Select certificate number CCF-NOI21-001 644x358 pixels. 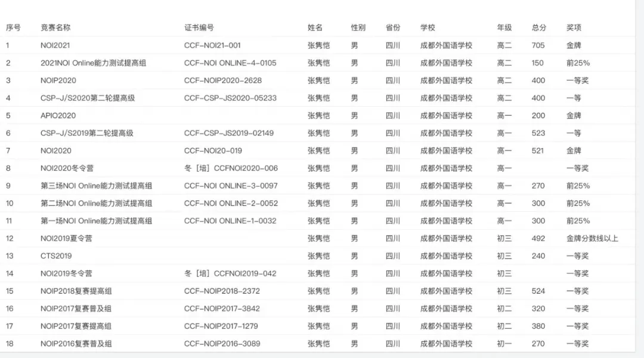(212, 45)
